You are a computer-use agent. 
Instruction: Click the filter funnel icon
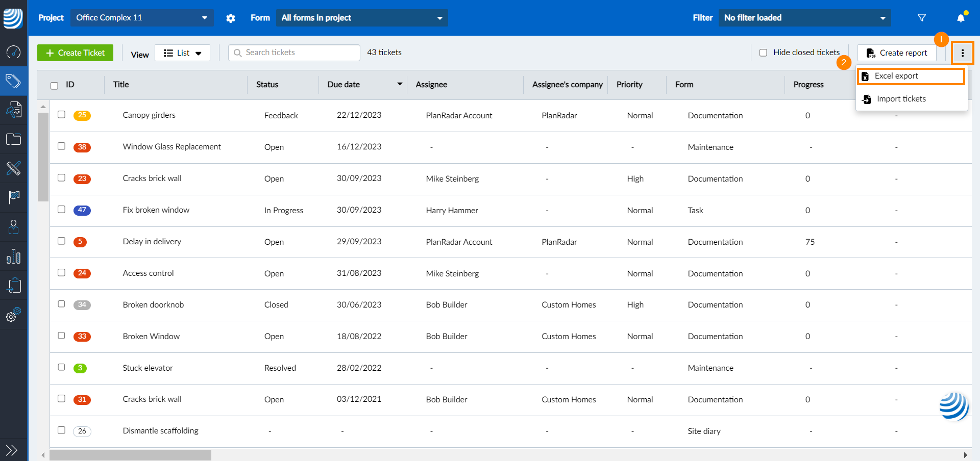pos(922,18)
